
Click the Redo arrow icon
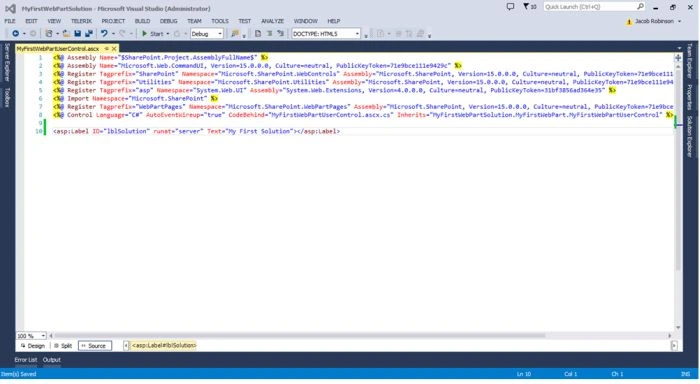pos(122,33)
